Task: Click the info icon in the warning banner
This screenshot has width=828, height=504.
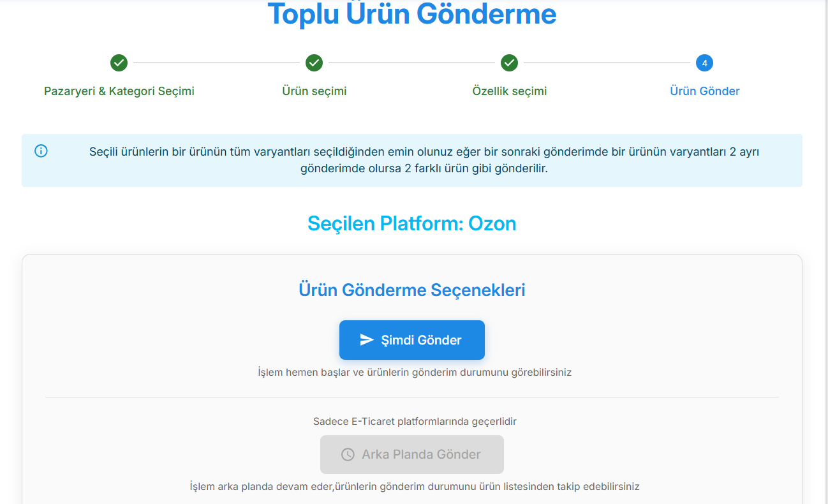Action: tap(41, 151)
